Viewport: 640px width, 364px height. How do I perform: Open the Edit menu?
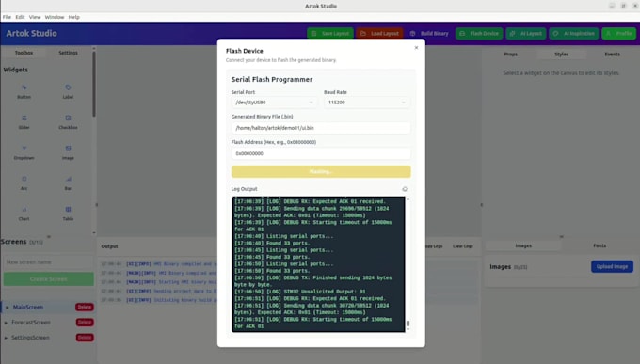(20, 17)
